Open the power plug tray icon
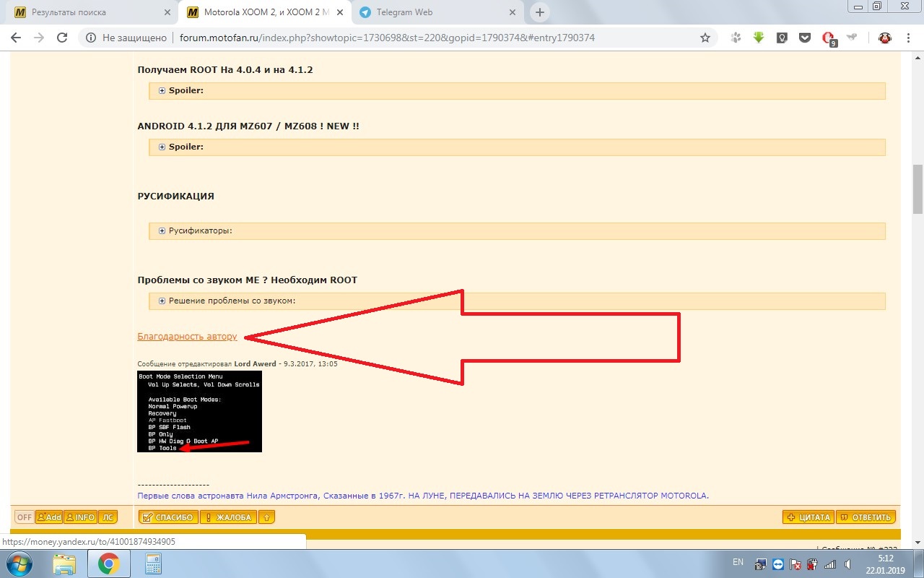Screen dimensions: 924x578 pos(813,564)
